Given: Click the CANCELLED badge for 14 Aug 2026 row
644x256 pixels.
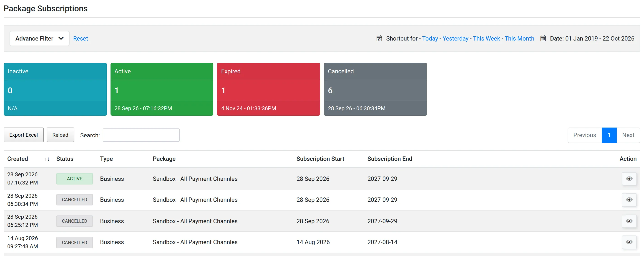Looking at the screenshot, I should 75,242.
